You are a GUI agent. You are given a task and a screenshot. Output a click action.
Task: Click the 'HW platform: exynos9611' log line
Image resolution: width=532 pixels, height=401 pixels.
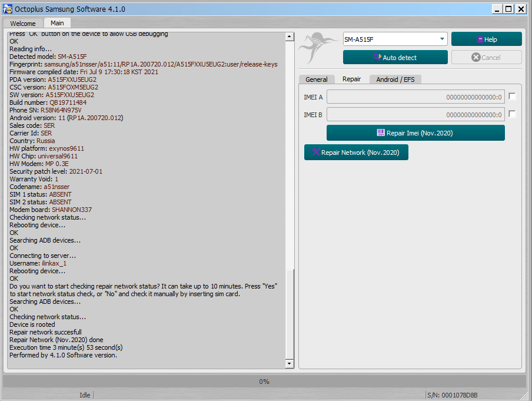click(47, 148)
